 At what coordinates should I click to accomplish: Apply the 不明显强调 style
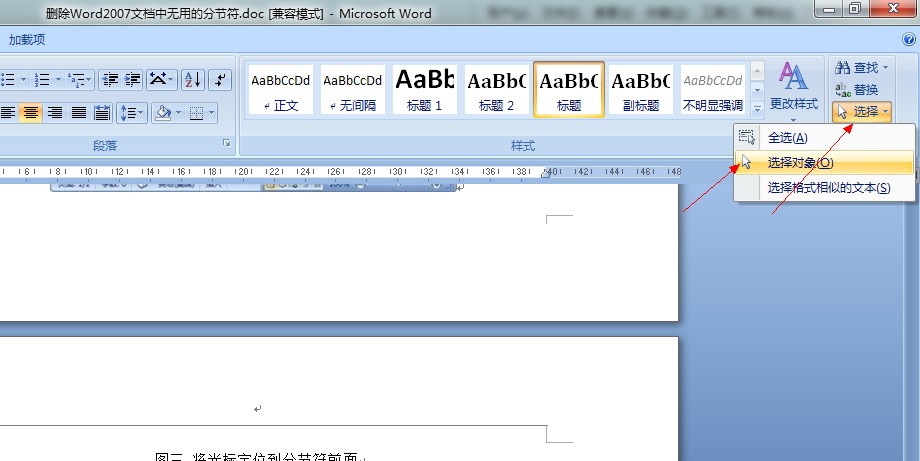point(713,90)
